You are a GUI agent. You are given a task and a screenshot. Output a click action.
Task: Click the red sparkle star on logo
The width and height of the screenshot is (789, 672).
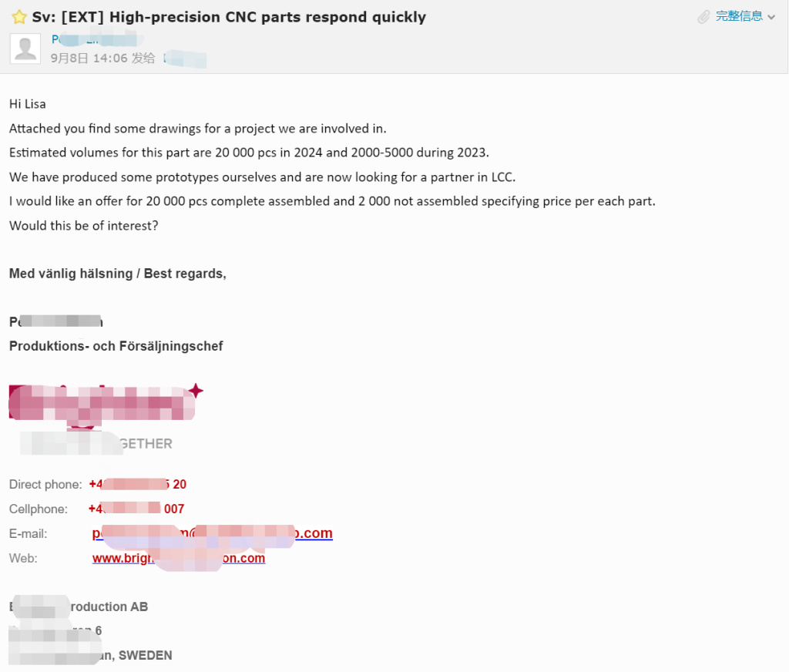[196, 390]
